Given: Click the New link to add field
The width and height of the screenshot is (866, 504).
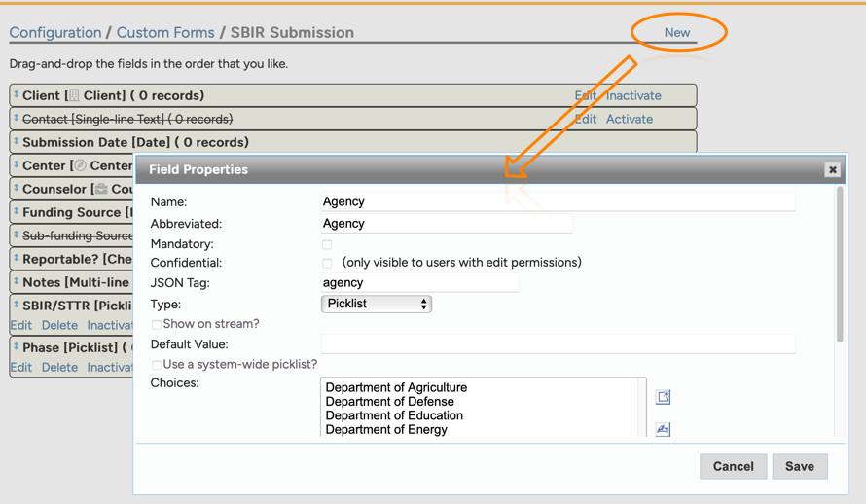Looking at the screenshot, I should click(x=677, y=32).
